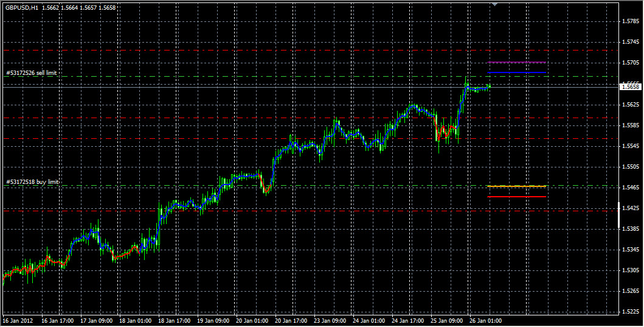Click the current price tag 1.5658
Screen dimensions: 644x327
click(x=631, y=87)
